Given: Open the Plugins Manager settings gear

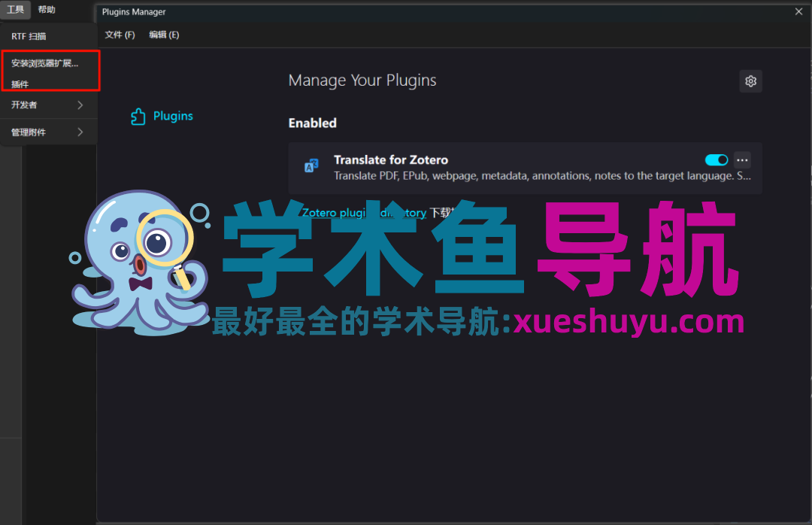Looking at the screenshot, I should click(750, 80).
